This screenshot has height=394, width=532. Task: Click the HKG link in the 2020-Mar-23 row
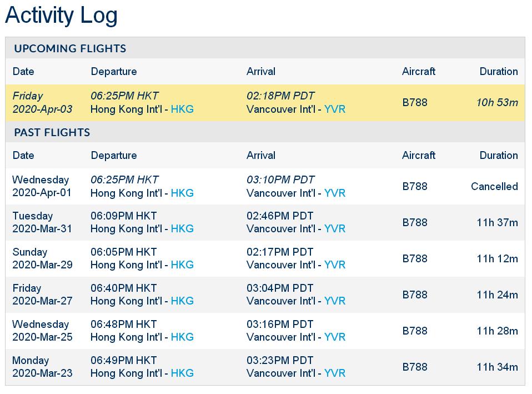pos(182,373)
